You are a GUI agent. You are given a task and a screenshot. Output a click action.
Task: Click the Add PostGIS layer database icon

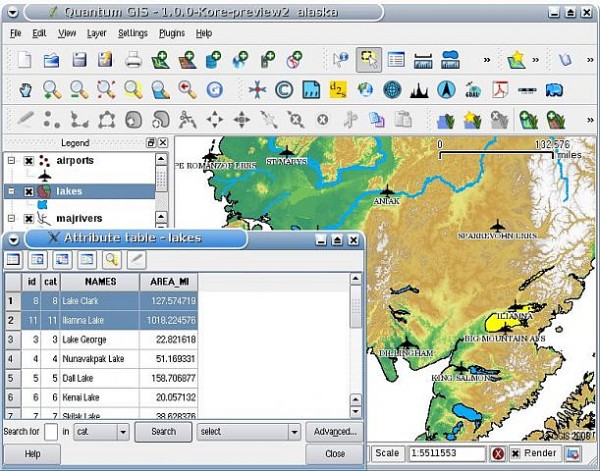[x=214, y=60]
